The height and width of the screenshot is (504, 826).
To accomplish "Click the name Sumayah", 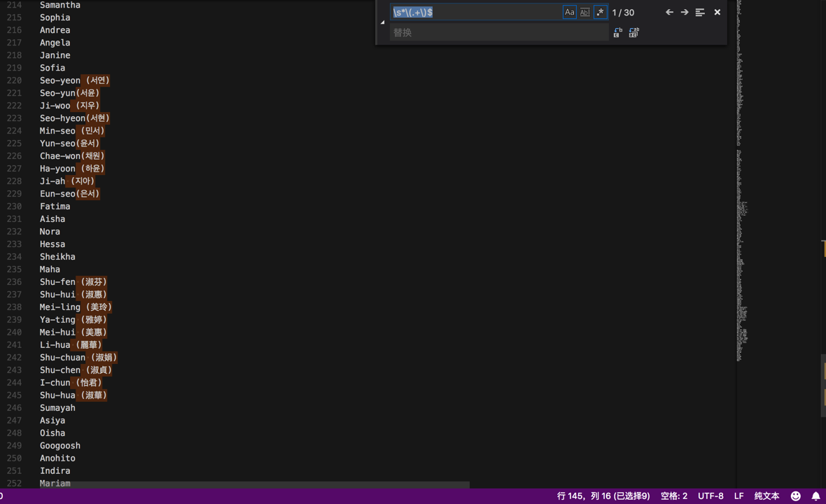I will pos(57,408).
